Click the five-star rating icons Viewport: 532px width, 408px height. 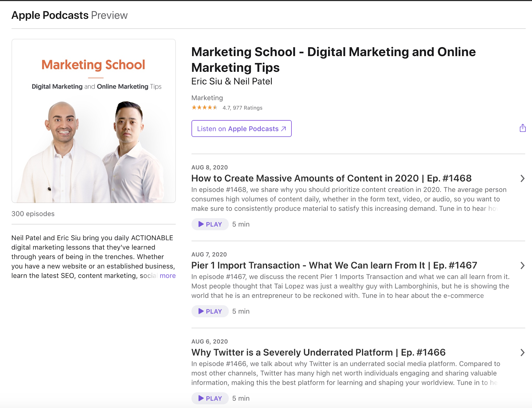pyautogui.click(x=204, y=107)
